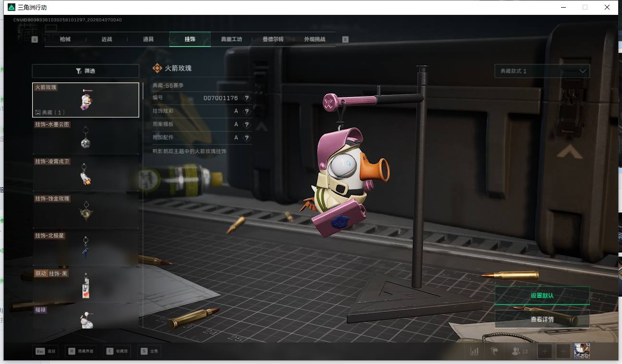Open the help icon next to 编号

pyautogui.click(x=247, y=98)
